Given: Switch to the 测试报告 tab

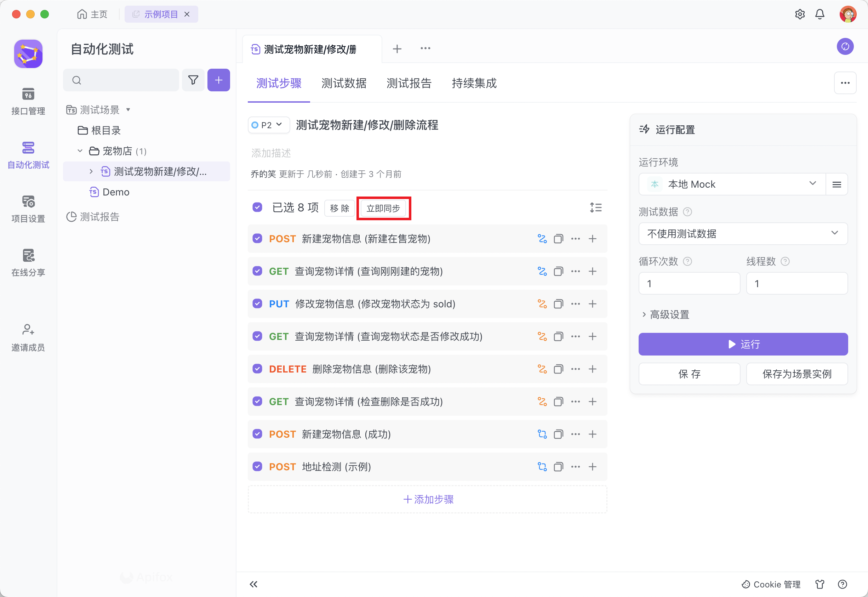Looking at the screenshot, I should [x=409, y=83].
